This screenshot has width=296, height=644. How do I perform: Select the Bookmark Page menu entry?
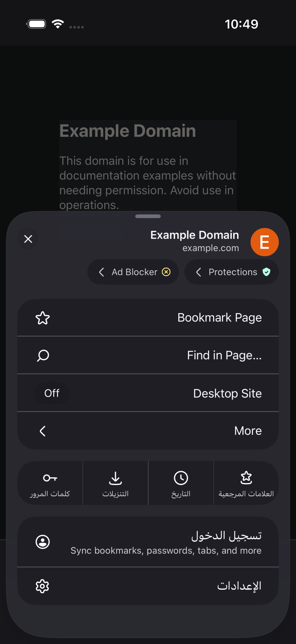click(x=148, y=318)
